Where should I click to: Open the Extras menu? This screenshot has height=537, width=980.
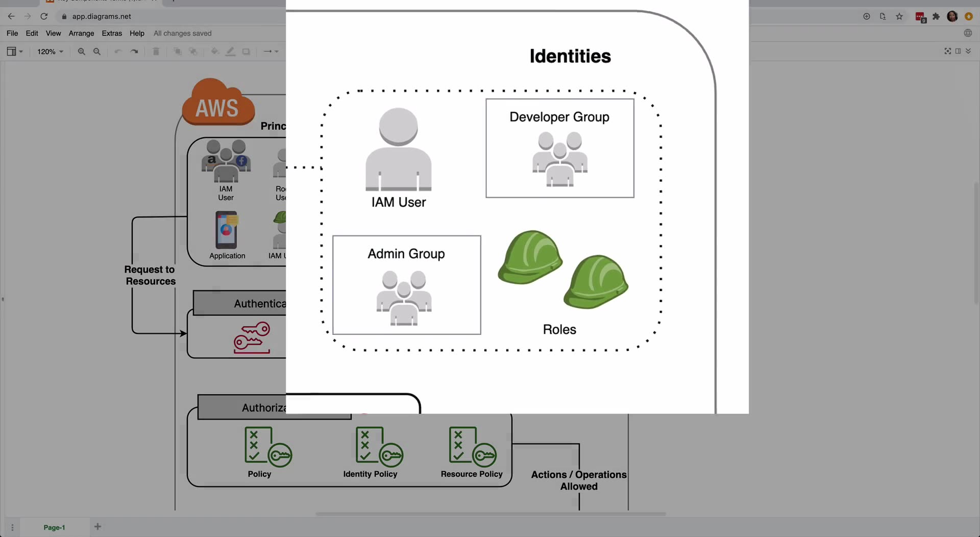(112, 33)
